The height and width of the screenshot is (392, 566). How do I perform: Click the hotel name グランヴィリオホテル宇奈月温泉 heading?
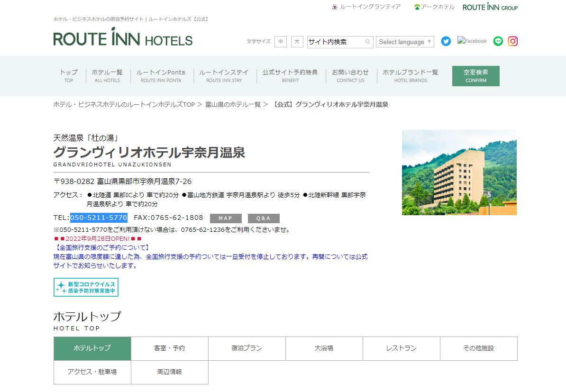click(x=149, y=152)
